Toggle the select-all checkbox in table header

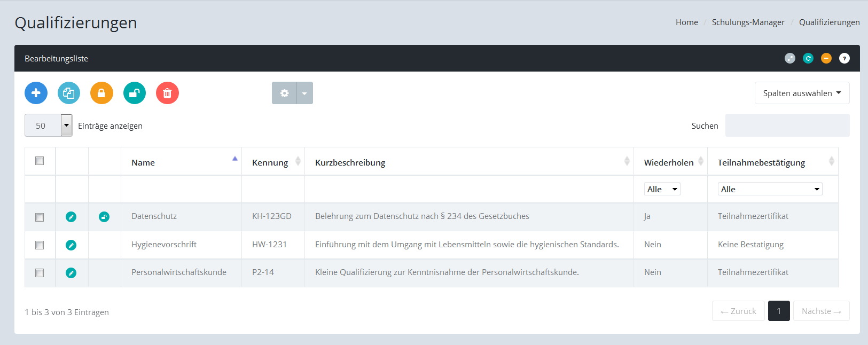pyautogui.click(x=40, y=161)
